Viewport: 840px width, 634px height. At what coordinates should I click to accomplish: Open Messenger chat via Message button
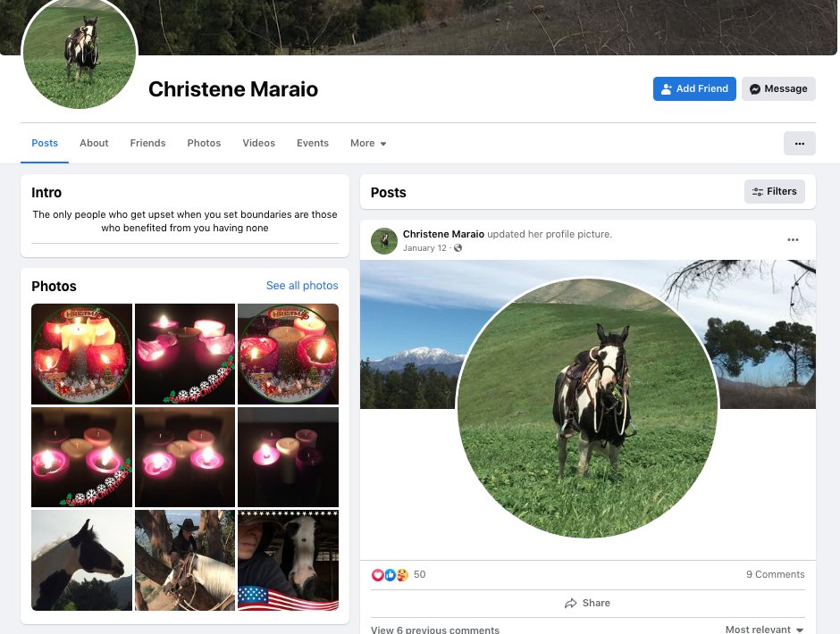(778, 89)
